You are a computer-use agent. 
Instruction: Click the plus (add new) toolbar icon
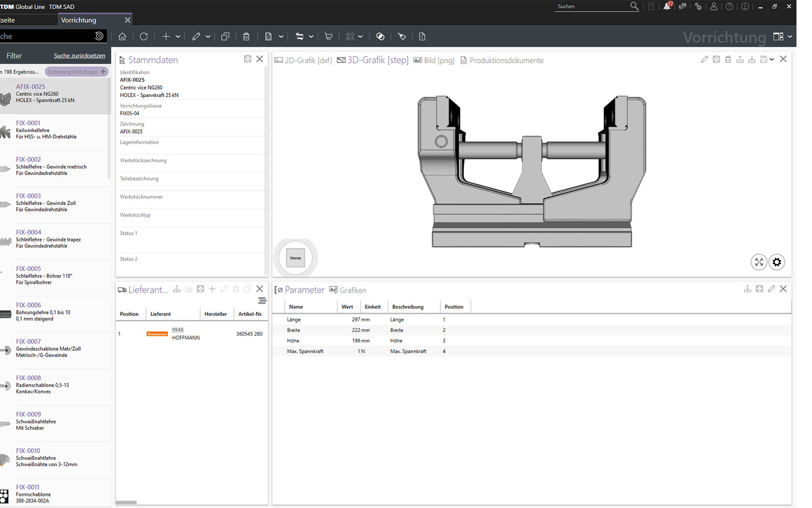click(x=166, y=36)
